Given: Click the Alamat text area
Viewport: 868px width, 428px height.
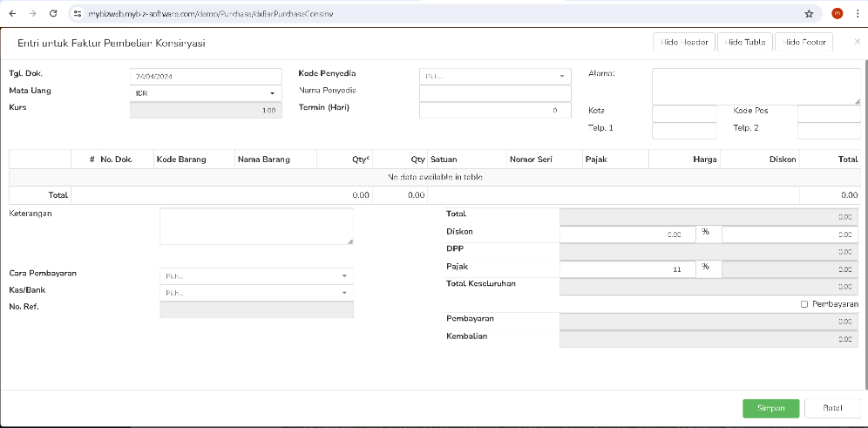Looking at the screenshot, I should point(756,86).
